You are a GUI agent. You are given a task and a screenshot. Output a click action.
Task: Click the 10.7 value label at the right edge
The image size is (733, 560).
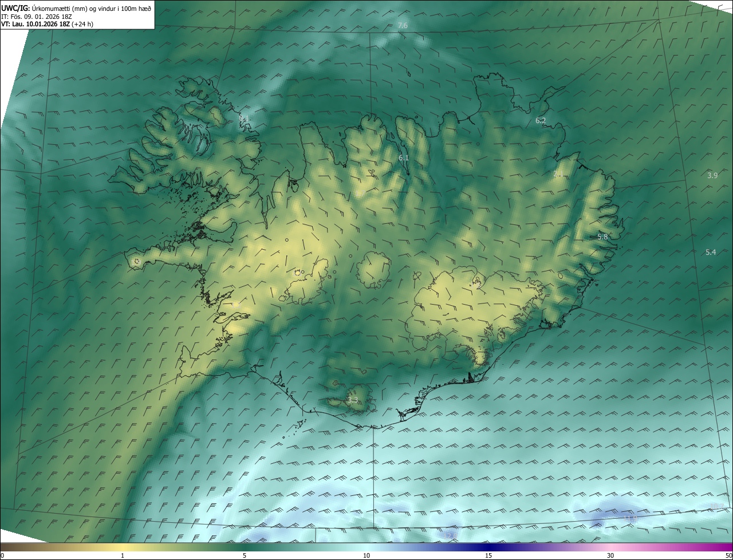(716, 506)
